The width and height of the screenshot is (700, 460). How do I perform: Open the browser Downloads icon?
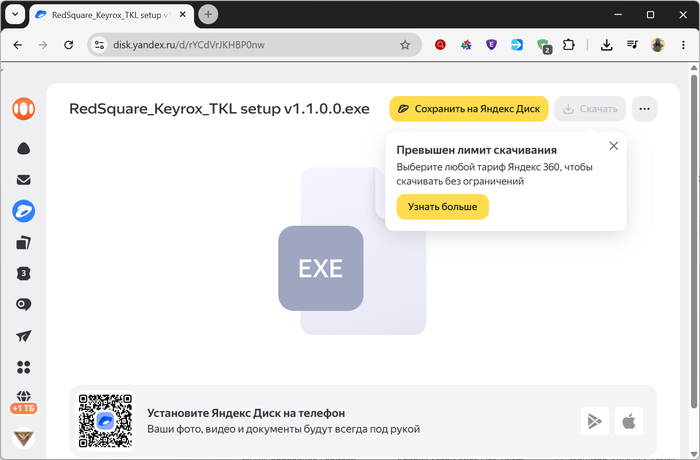pos(606,45)
